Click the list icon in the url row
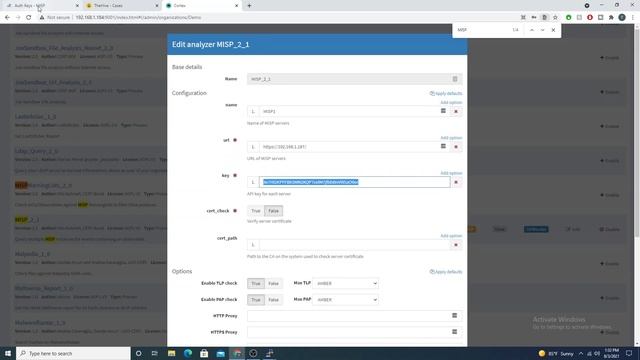 pos(443,146)
